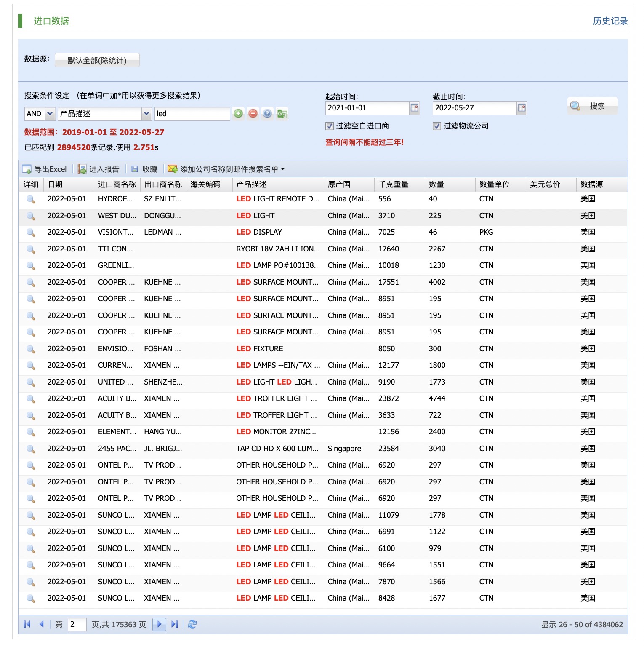Open 历史记录 link
This screenshot has width=644, height=647.
click(x=610, y=21)
